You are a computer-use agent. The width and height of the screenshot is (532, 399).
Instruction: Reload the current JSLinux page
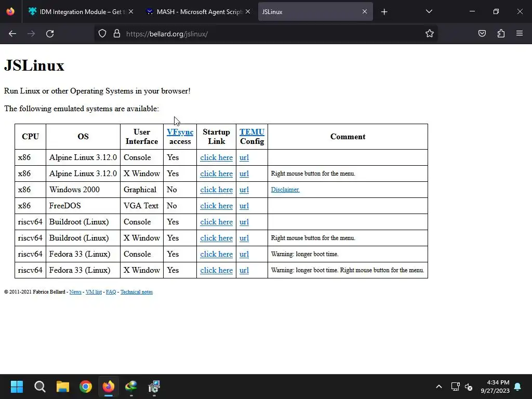point(50,34)
